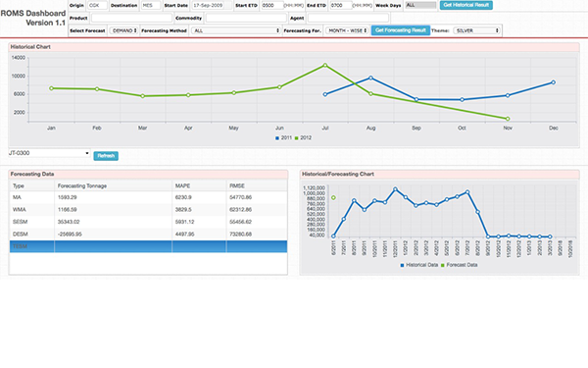Select the MA row in Forecasting Data
The height and width of the screenshot is (368, 588).
[x=149, y=197]
